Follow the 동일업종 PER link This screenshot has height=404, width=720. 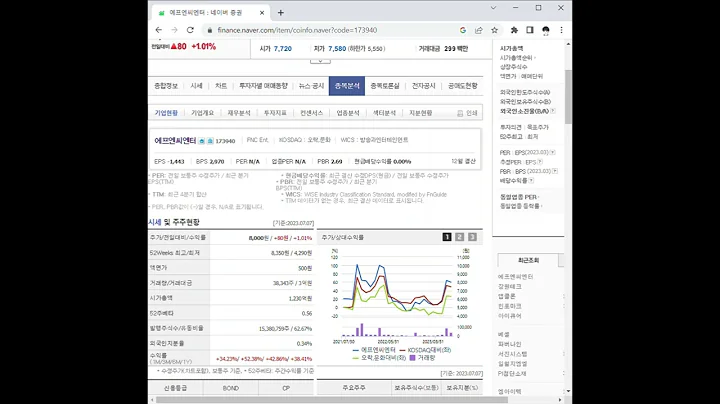[518, 197]
